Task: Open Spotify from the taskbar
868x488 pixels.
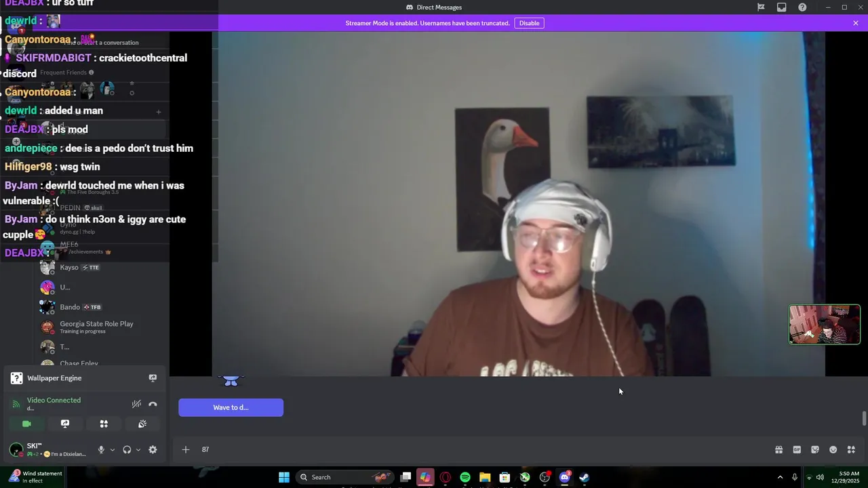Action: point(465,477)
